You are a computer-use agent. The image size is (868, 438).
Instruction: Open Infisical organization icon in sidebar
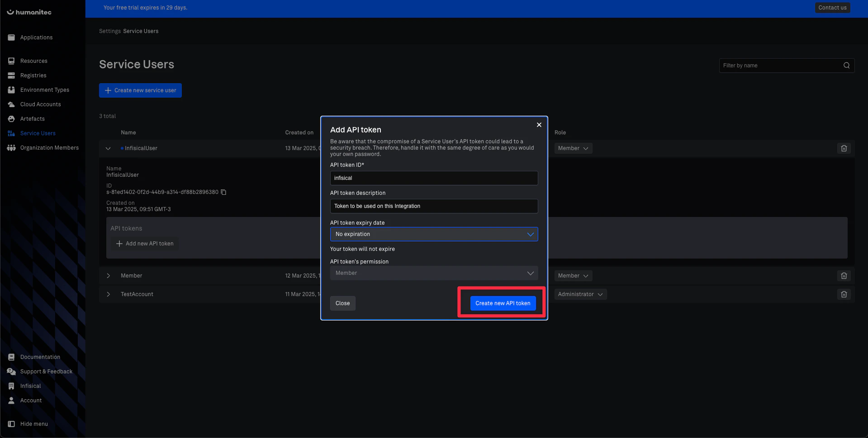click(11, 386)
